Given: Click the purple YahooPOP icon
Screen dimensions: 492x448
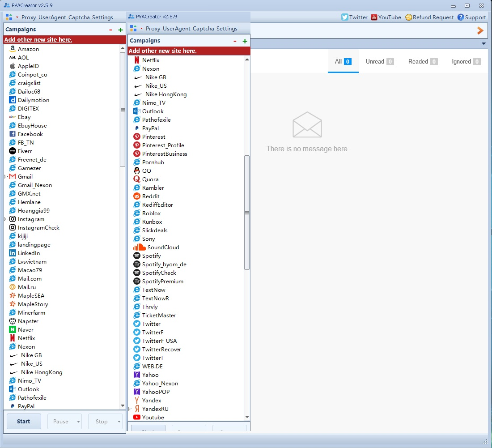Looking at the screenshot, I should (136, 392).
